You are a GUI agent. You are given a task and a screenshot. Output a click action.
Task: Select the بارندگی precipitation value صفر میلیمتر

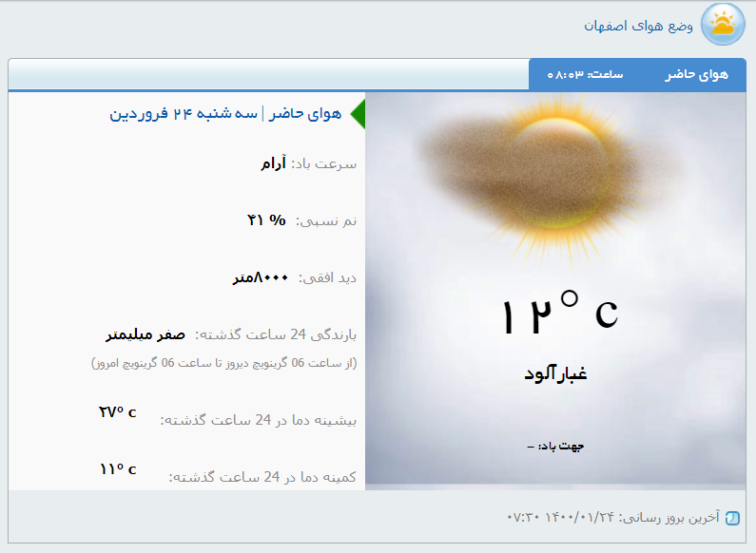point(145,334)
